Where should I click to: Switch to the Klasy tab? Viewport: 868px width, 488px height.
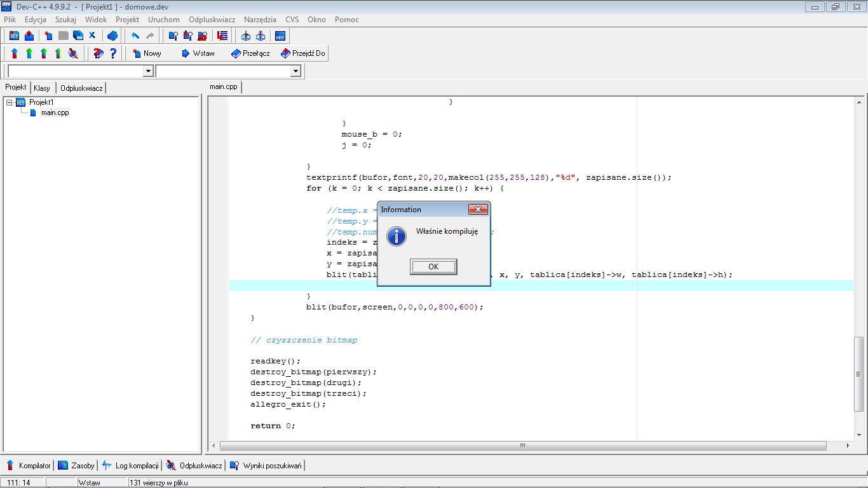pyautogui.click(x=42, y=88)
